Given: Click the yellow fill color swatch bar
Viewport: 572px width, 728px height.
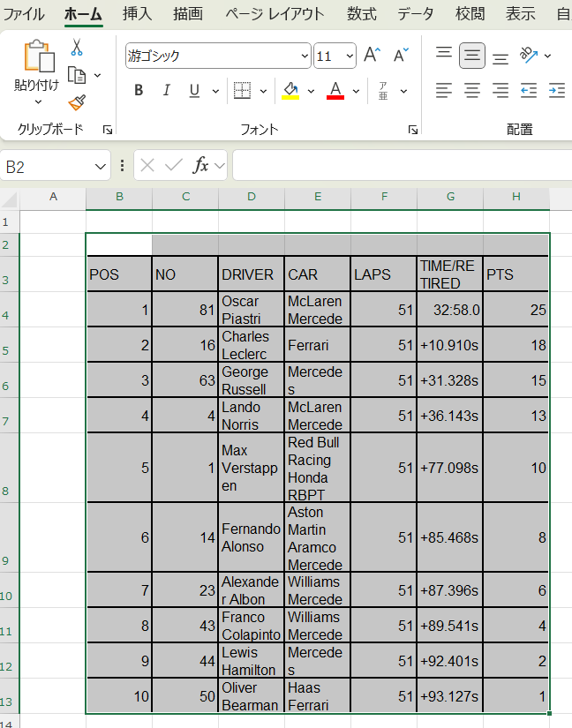Looking at the screenshot, I should [x=290, y=97].
